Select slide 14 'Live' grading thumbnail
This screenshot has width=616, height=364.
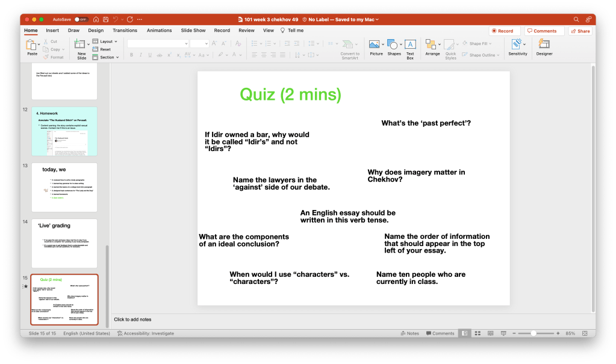coord(64,243)
